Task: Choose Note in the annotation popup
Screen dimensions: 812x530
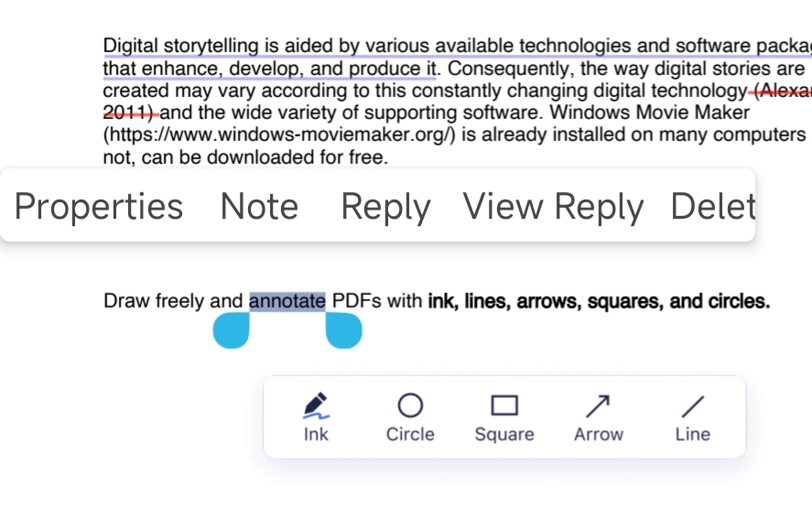Action: 259,207
